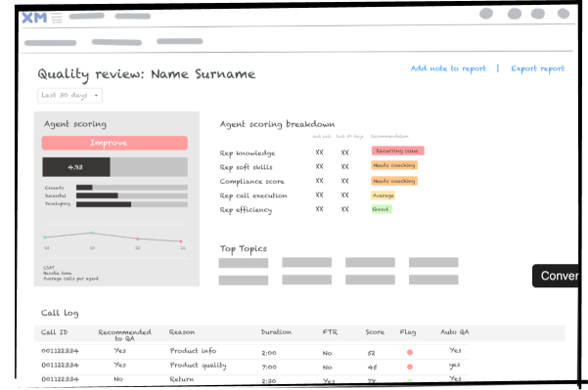Click the Return reason cell
588x390 pixels.
pyautogui.click(x=182, y=379)
